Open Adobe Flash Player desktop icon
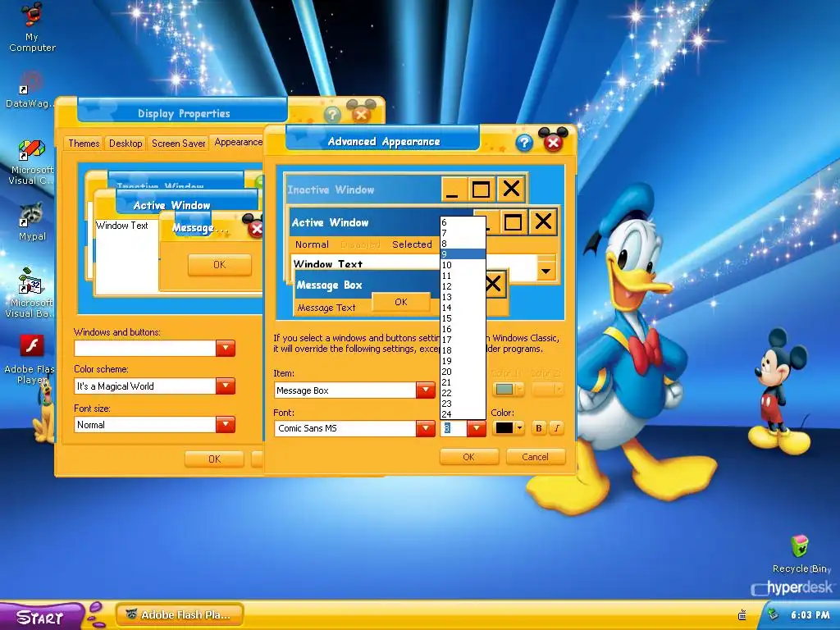 (x=31, y=359)
